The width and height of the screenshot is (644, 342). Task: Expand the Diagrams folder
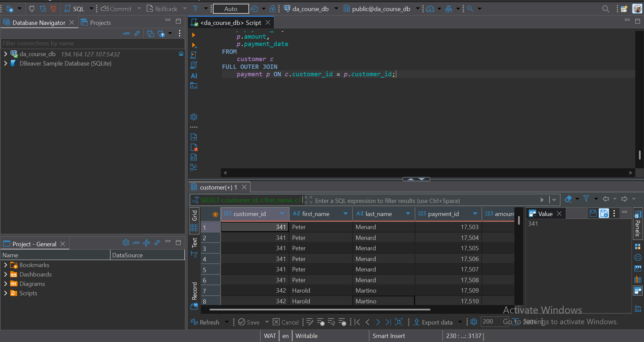point(5,284)
